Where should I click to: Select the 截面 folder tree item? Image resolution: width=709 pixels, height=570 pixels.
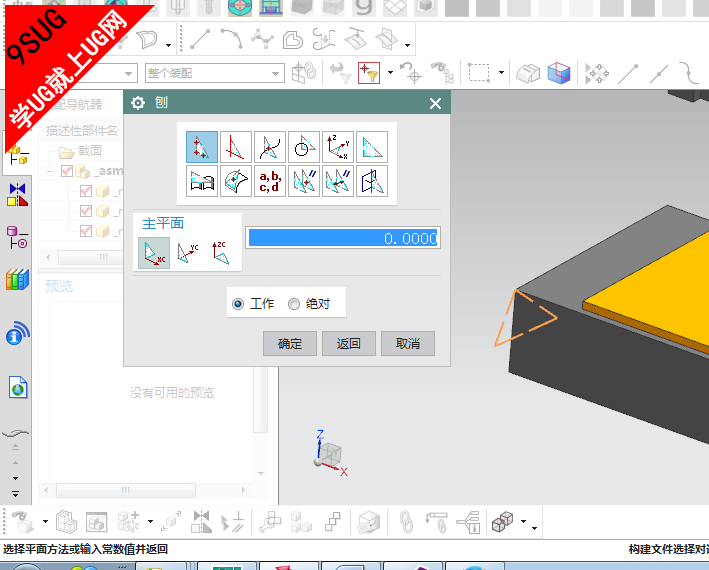pos(90,151)
